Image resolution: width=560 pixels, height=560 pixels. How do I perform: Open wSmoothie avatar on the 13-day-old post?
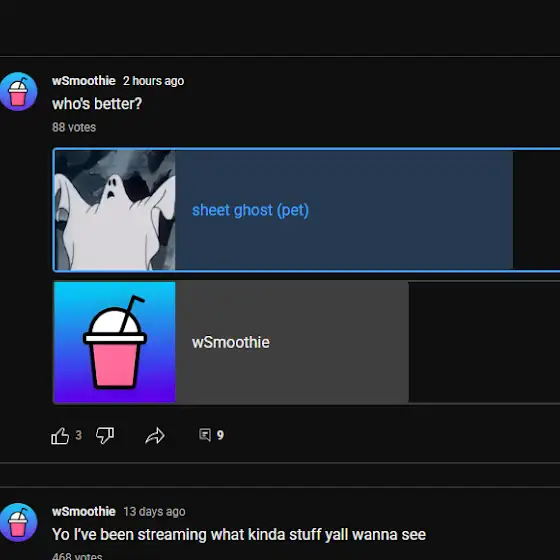click(18, 522)
